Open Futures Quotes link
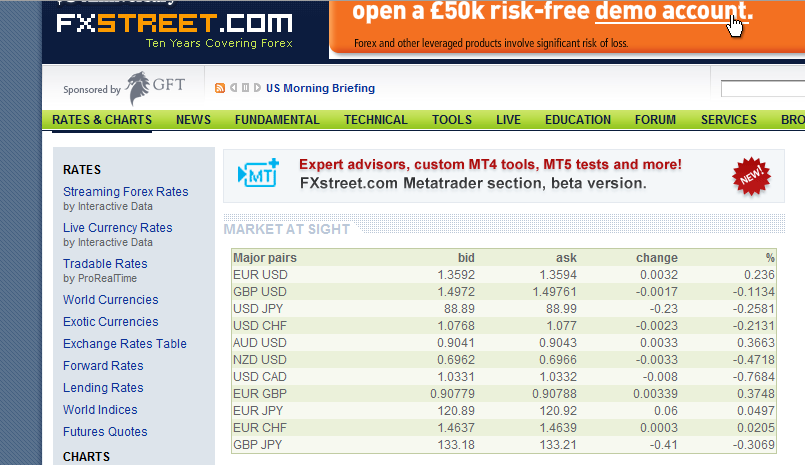805x465 pixels. [x=105, y=432]
